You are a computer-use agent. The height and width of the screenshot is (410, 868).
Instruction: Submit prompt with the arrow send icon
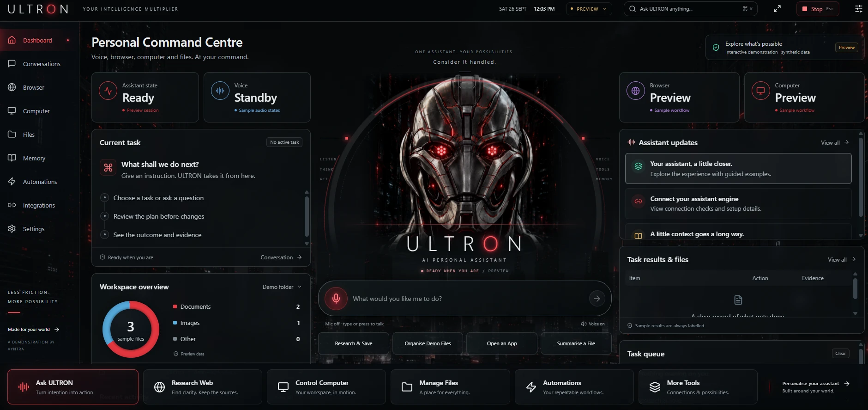pyautogui.click(x=597, y=299)
